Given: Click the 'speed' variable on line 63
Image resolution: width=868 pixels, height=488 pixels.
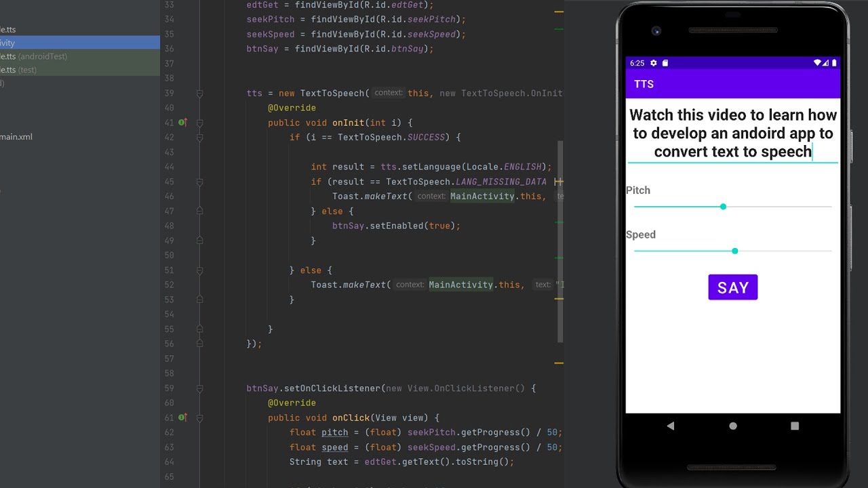Looking at the screenshot, I should point(335,447).
